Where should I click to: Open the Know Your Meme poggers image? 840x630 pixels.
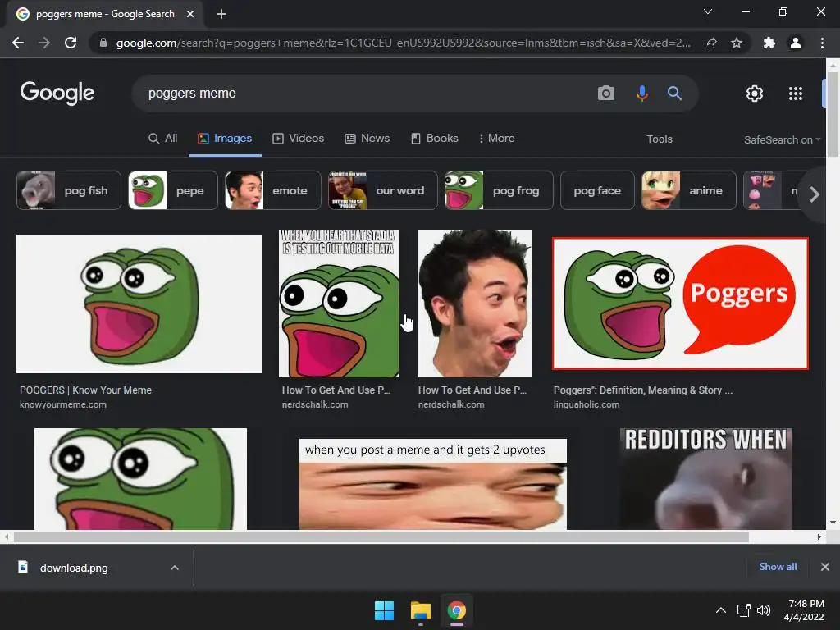point(139,304)
